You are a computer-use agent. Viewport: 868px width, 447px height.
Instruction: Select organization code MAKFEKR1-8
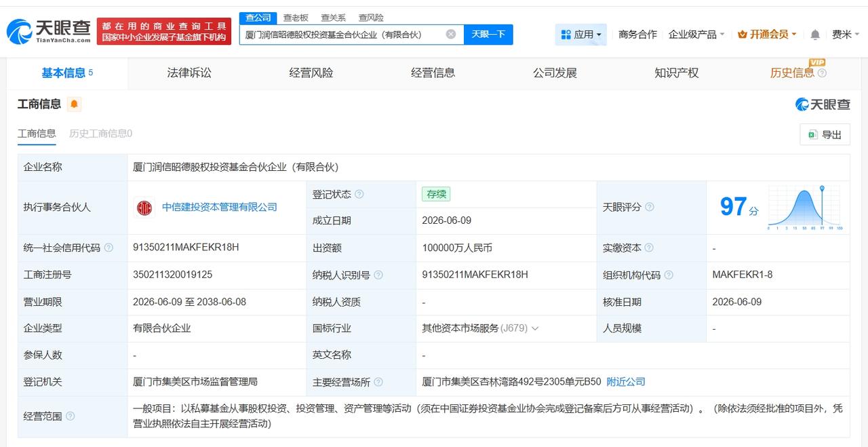coord(743,275)
